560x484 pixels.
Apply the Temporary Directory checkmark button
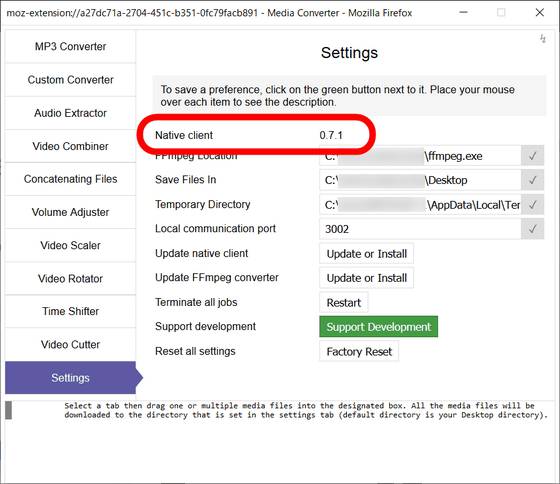pos(532,205)
